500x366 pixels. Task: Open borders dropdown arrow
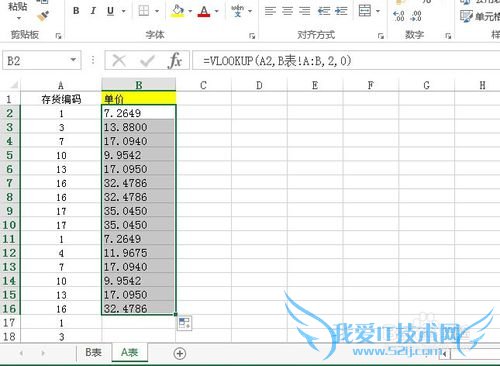157,11
